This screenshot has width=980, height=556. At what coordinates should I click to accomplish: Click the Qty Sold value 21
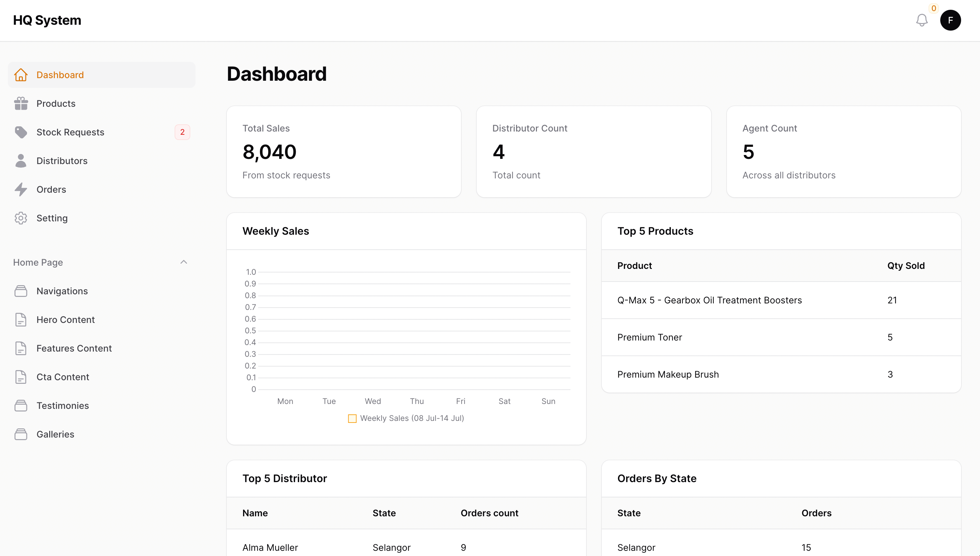[x=892, y=300]
